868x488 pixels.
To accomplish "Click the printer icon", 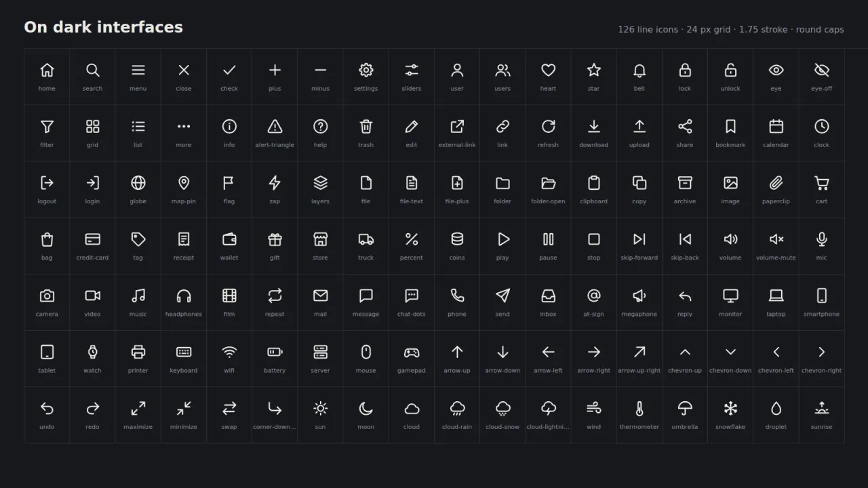I will pos(138,351).
